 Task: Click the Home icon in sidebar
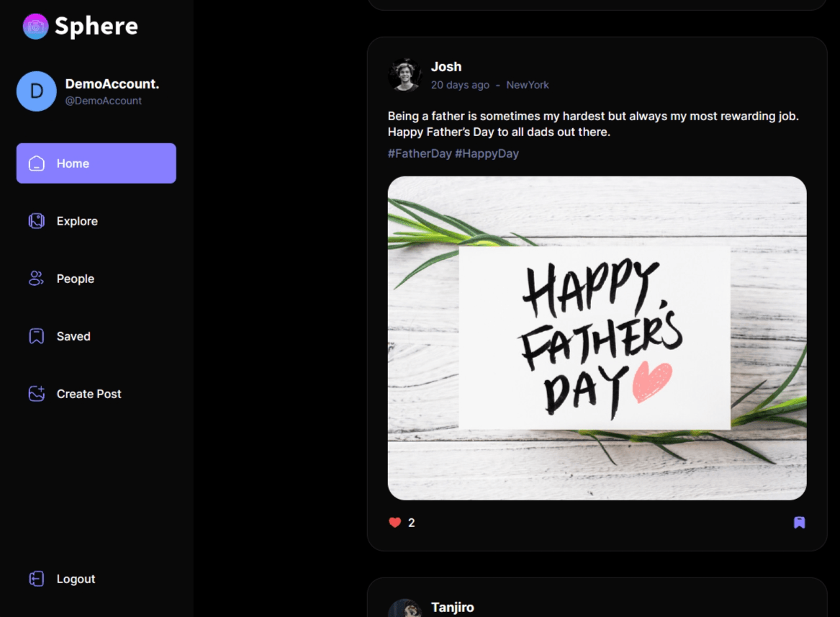(x=37, y=163)
